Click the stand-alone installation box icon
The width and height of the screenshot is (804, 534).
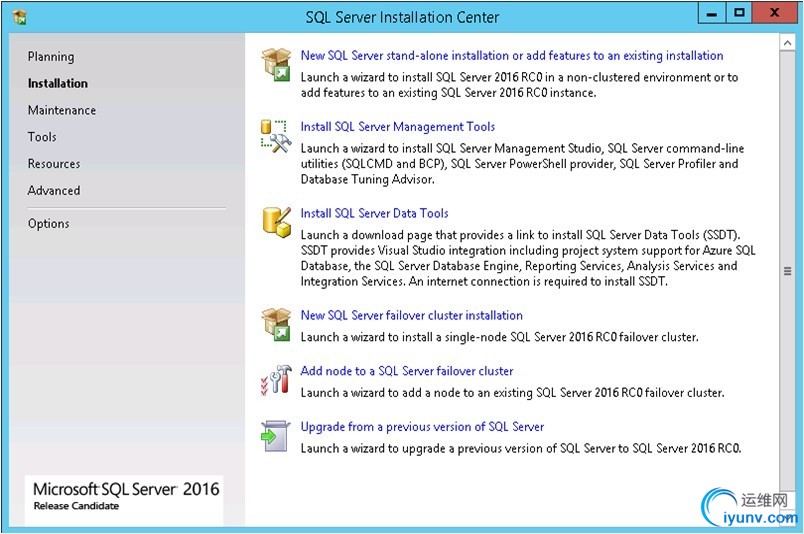(276, 65)
